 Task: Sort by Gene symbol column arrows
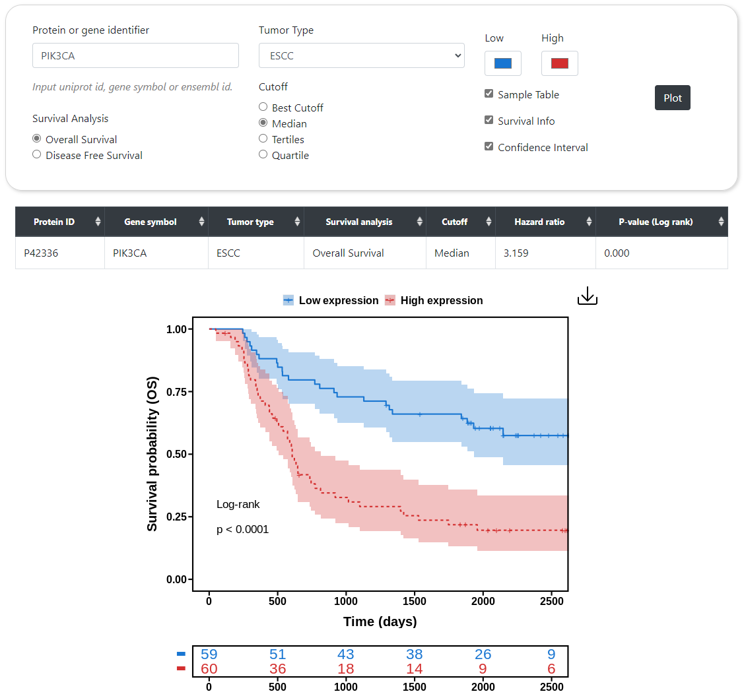point(201,222)
